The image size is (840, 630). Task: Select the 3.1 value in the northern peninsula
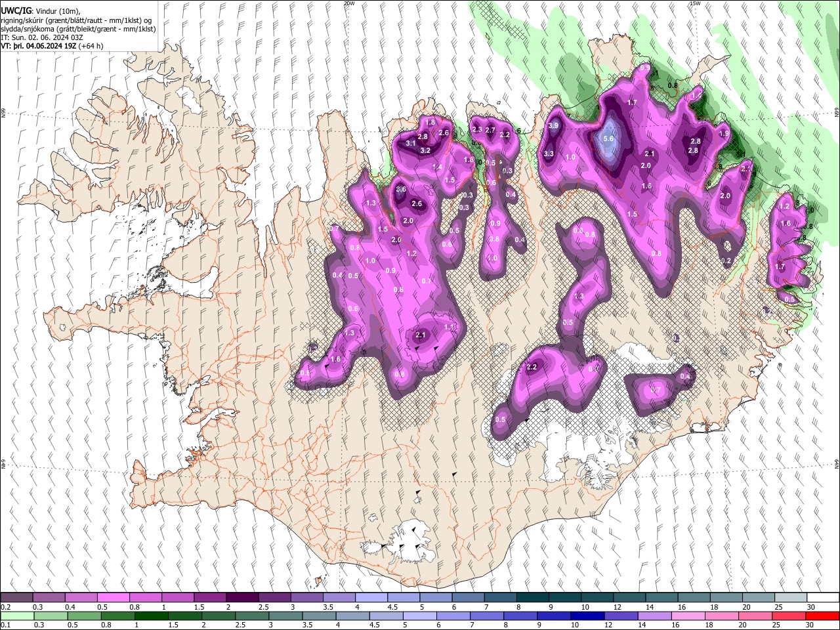(x=411, y=143)
